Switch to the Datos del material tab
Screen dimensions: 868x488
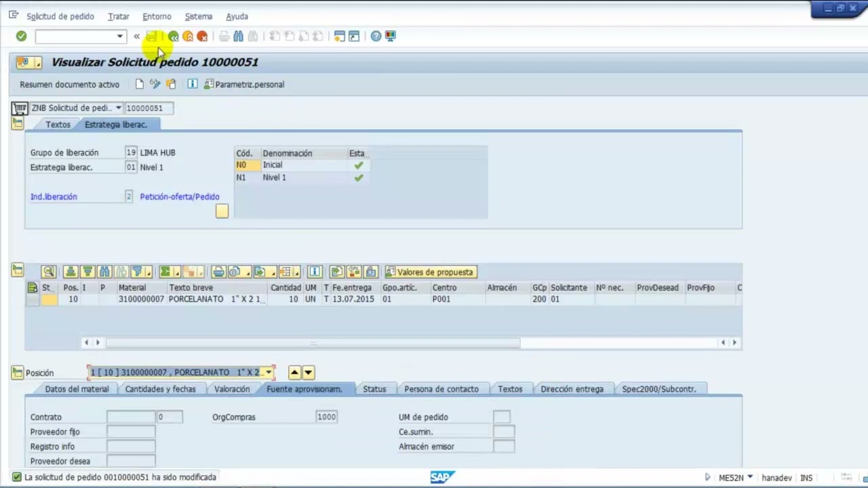pos(77,389)
